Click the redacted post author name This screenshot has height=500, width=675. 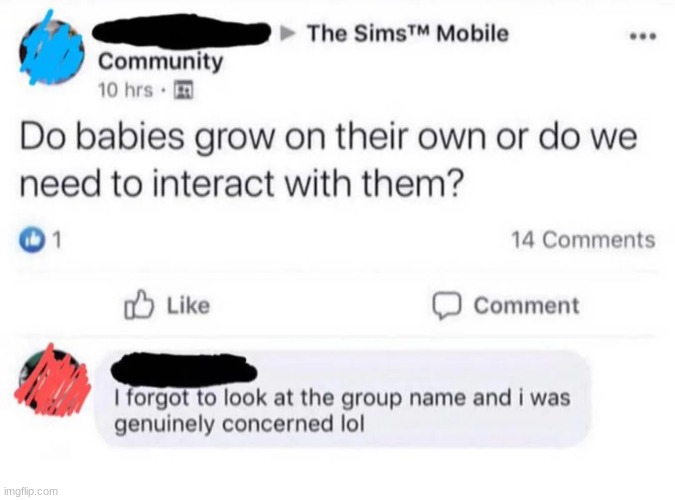181,31
